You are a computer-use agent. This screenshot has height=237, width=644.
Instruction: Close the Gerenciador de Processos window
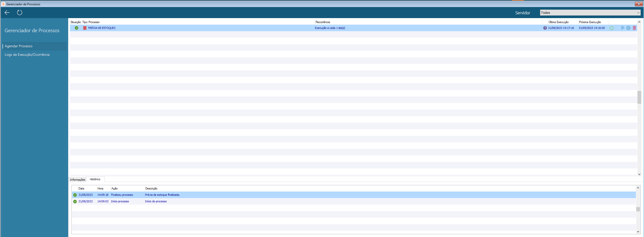click(x=639, y=4)
